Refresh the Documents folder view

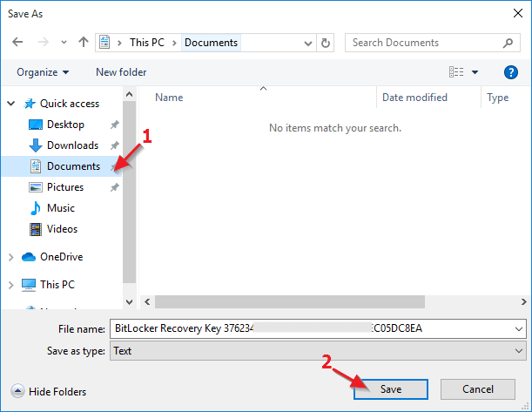(326, 43)
